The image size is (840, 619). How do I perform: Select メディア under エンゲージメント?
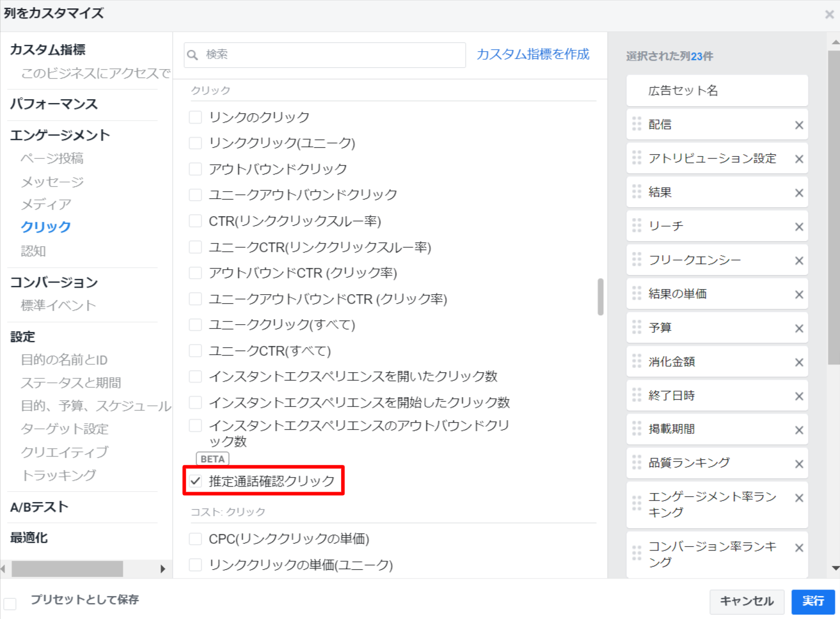(46, 205)
